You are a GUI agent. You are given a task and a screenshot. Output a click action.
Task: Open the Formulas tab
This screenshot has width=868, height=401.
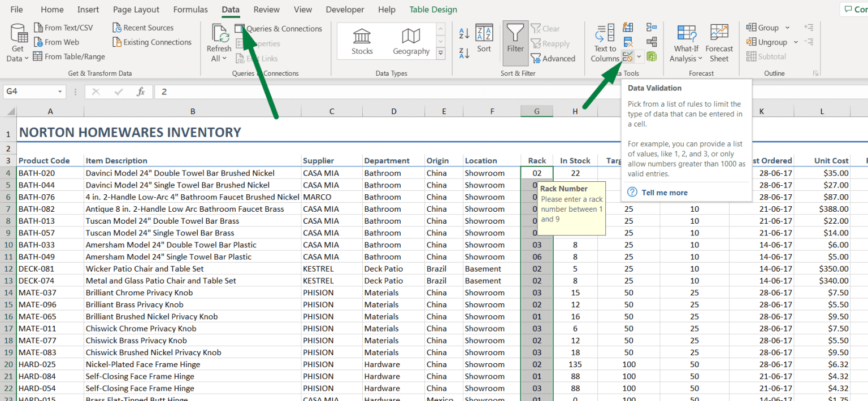click(190, 10)
